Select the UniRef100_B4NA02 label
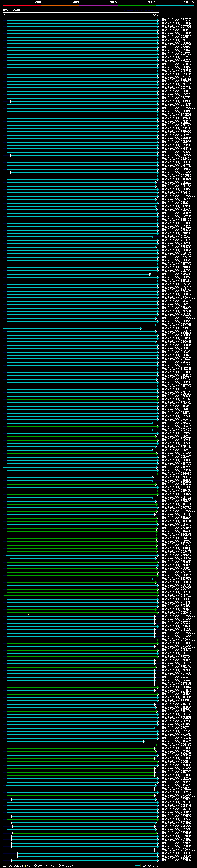 [177, 518]
